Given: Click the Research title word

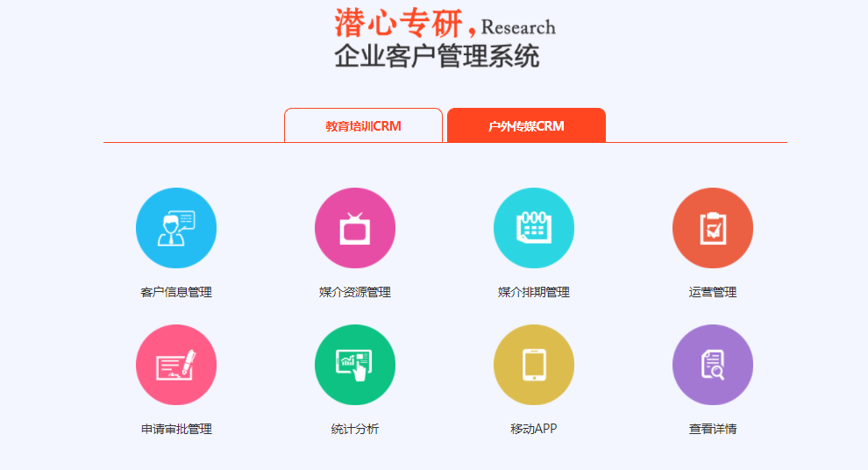Looking at the screenshot, I should 518,27.
